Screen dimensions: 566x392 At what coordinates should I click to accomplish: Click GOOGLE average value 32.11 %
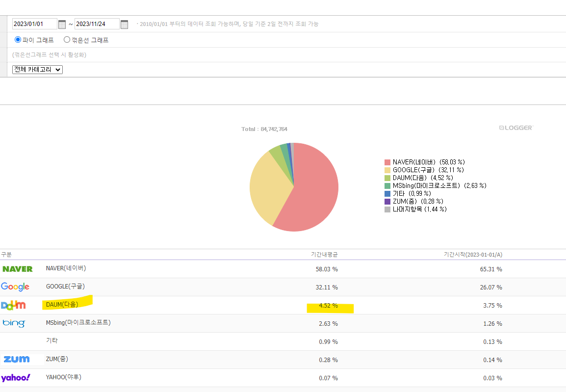(x=327, y=287)
